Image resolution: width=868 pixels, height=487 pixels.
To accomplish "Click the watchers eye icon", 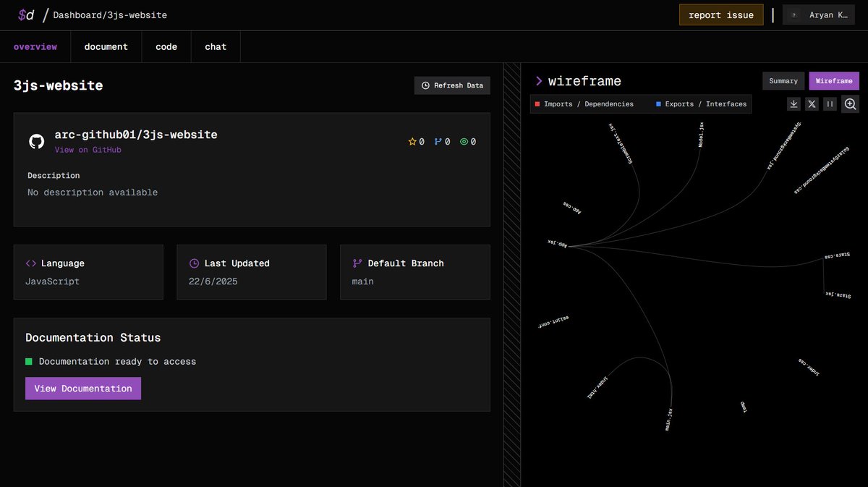I will click(464, 142).
